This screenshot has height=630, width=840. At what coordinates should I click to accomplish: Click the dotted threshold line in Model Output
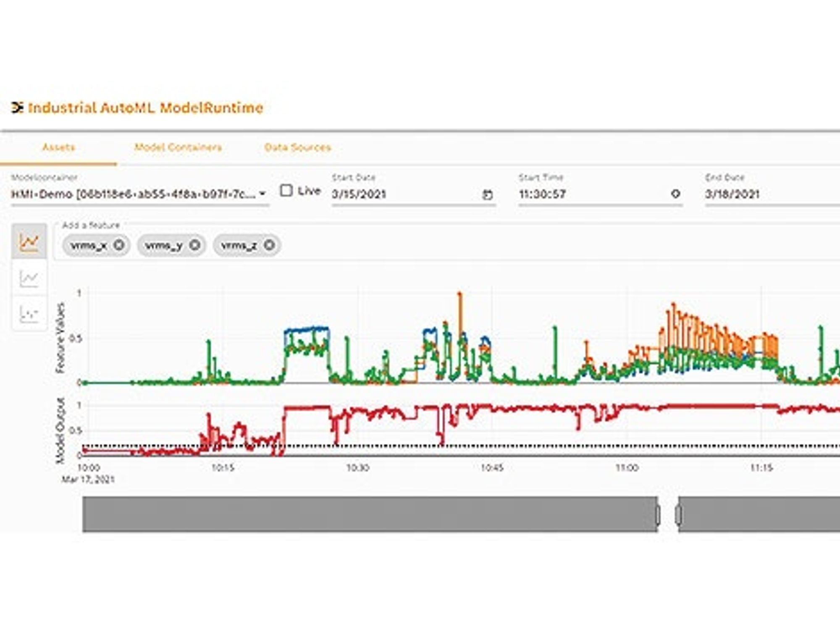[x=461, y=446]
